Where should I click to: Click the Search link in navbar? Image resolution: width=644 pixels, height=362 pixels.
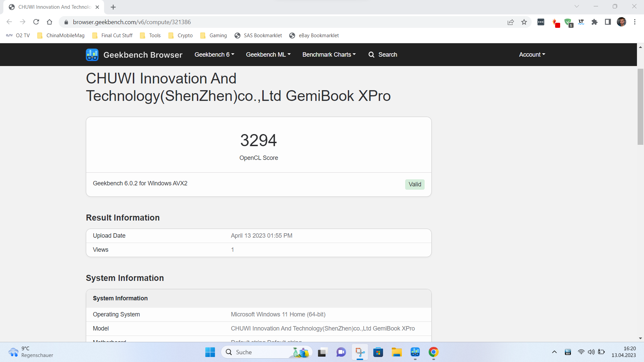383,55
